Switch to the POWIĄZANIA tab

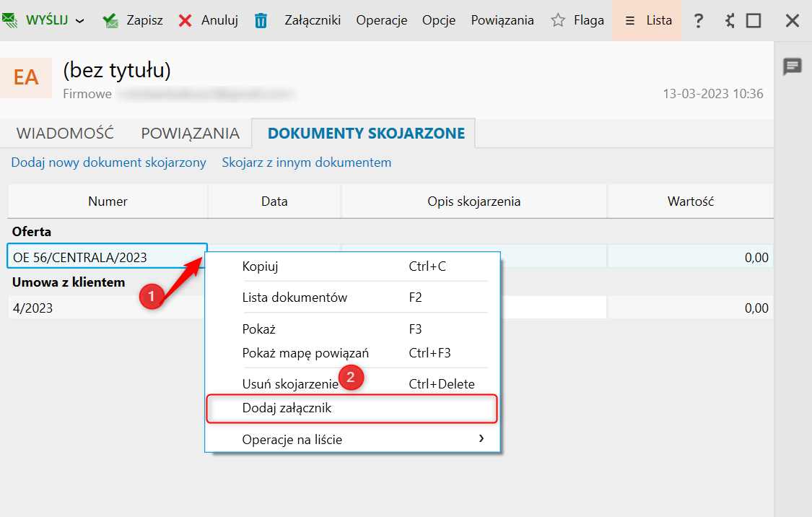[190, 133]
